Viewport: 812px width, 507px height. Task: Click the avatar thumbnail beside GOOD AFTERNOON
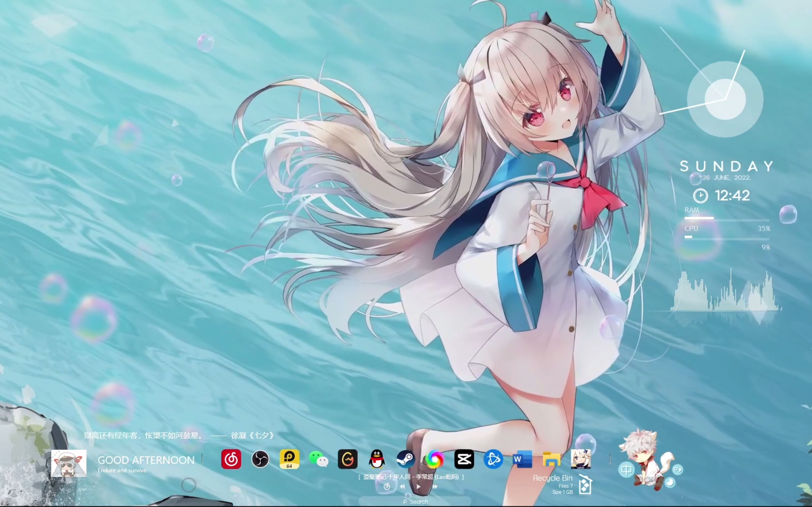click(69, 463)
